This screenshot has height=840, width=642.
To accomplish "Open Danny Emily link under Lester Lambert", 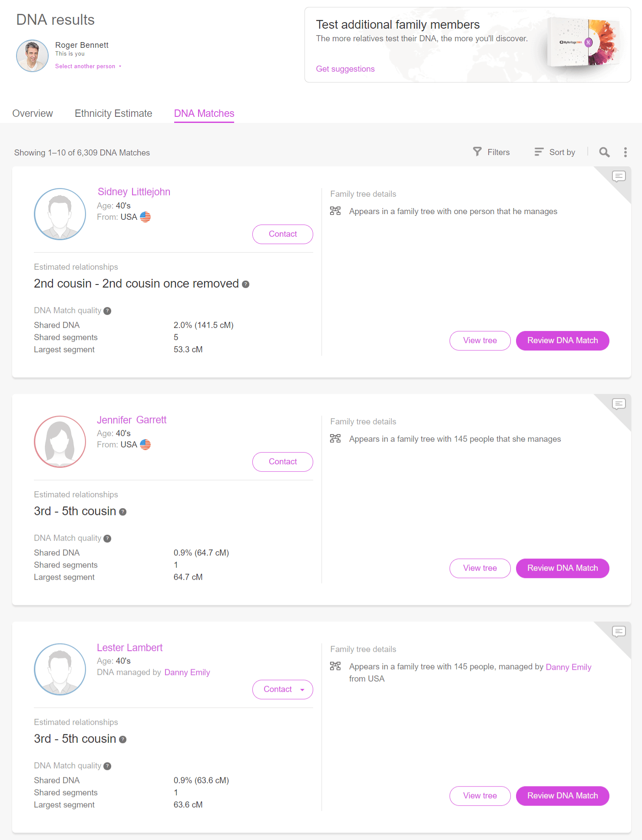I will coord(187,672).
